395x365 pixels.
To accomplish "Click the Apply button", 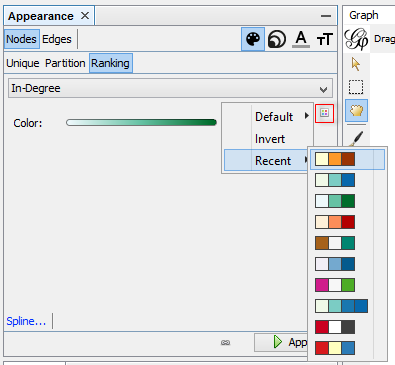I will pos(281,342).
